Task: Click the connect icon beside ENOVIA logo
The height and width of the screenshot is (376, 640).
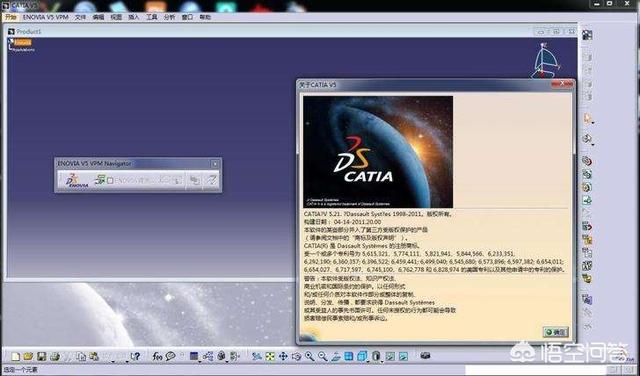Action: point(100,180)
